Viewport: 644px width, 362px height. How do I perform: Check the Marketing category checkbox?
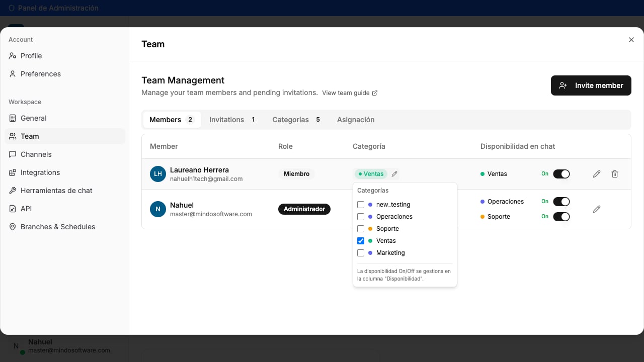coord(361,253)
